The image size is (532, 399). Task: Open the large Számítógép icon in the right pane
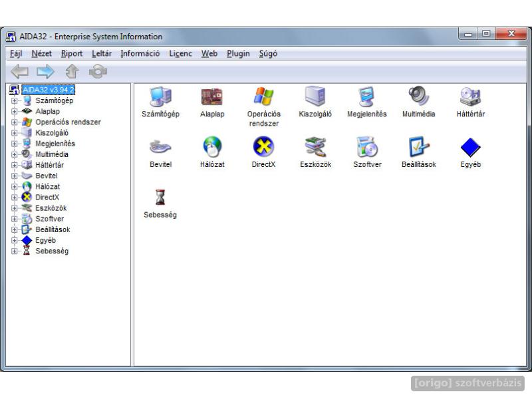(x=160, y=96)
